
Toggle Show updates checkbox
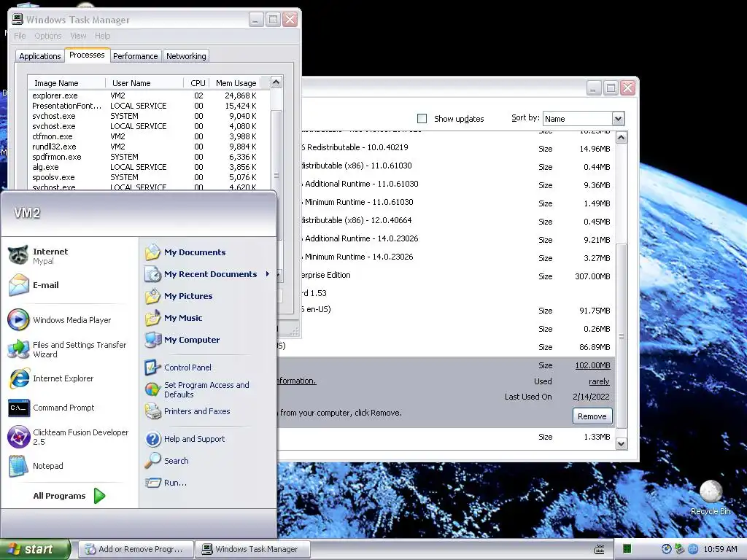point(422,119)
